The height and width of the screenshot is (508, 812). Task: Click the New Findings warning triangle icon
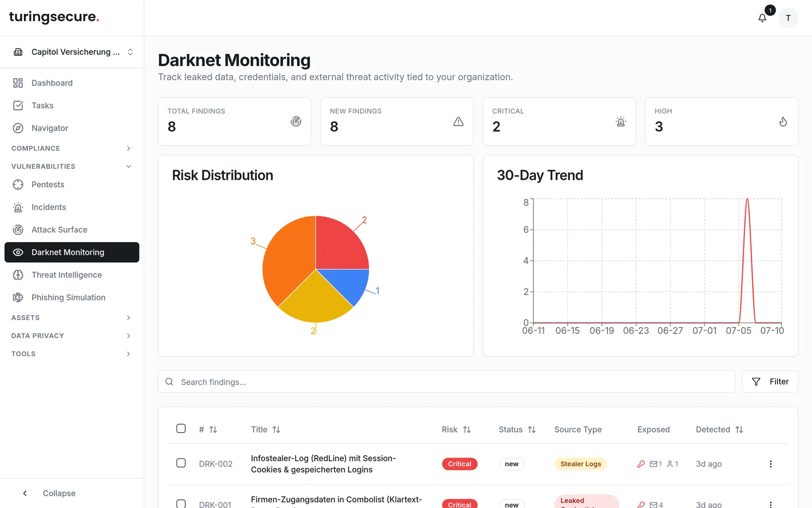[x=458, y=121]
